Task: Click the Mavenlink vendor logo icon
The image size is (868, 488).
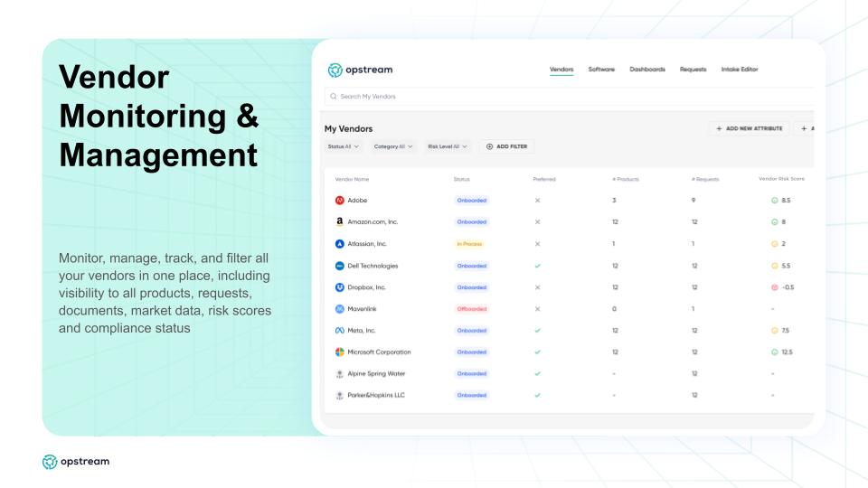Action: point(339,309)
